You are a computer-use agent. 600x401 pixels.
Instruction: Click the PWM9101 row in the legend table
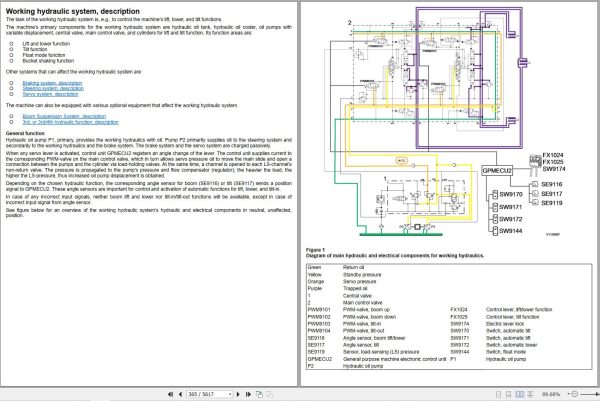point(449,310)
